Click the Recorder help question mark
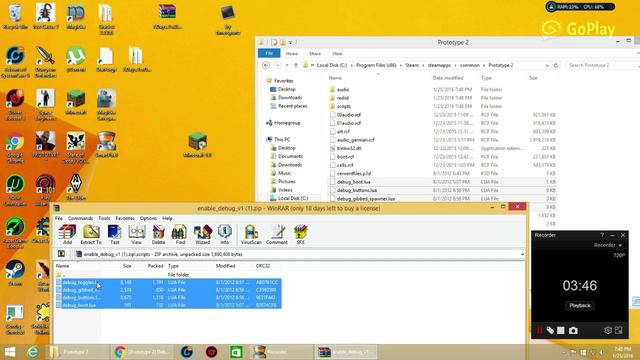640x360 pixels. pos(602,235)
